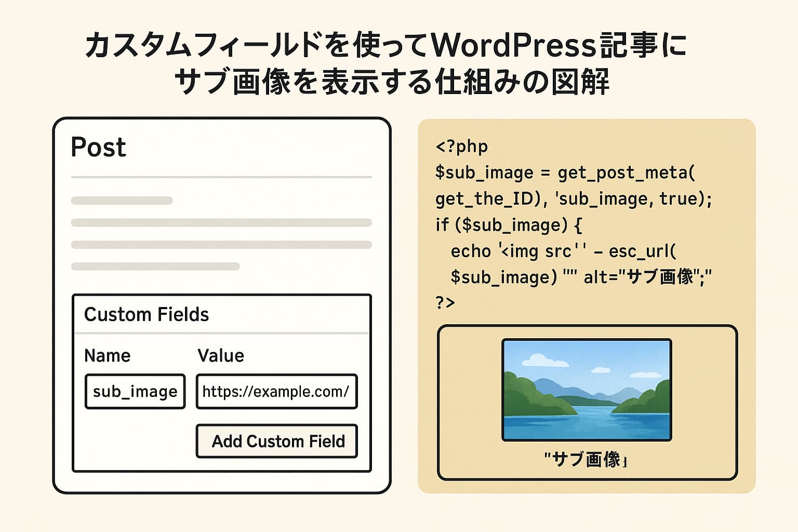Viewport: 798px width, 532px height.
Task: Click the title line サブ画像を表示する仕組みの図解
Action: tap(392, 82)
